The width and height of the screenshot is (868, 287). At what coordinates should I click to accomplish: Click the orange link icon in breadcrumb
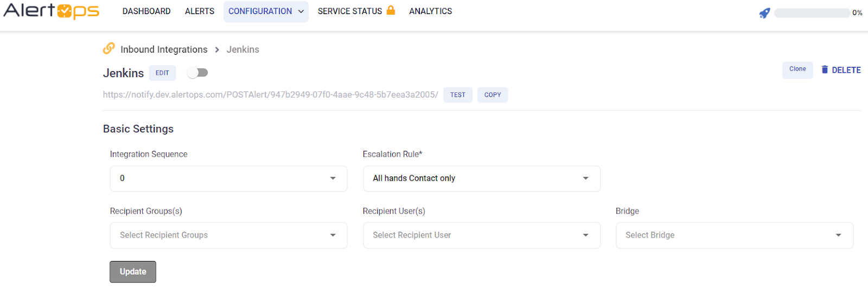(x=109, y=49)
